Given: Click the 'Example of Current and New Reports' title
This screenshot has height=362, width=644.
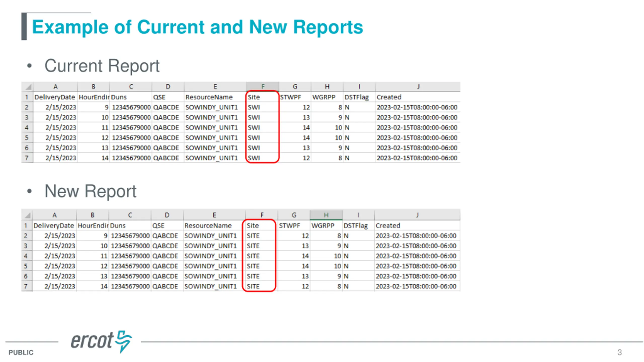Looking at the screenshot, I should coord(197,27).
